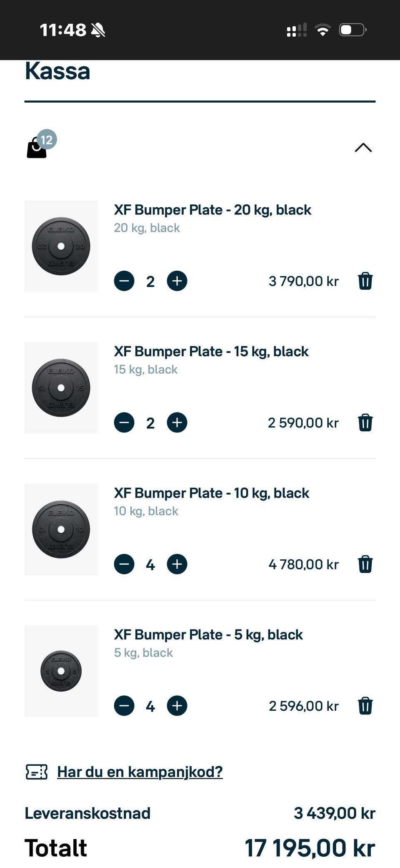
Task: Add one more 5 kg bumper plate
Action: (177, 706)
